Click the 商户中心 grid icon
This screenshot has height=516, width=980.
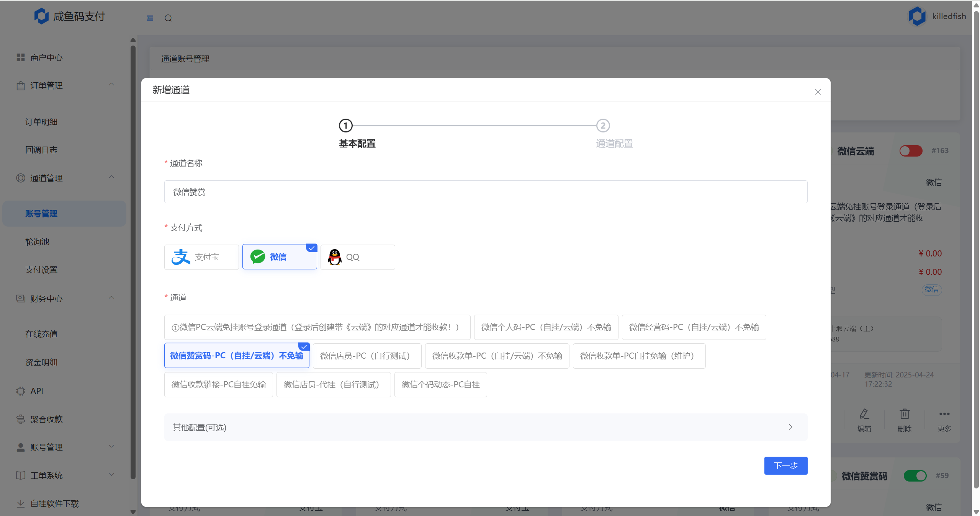[x=21, y=57]
